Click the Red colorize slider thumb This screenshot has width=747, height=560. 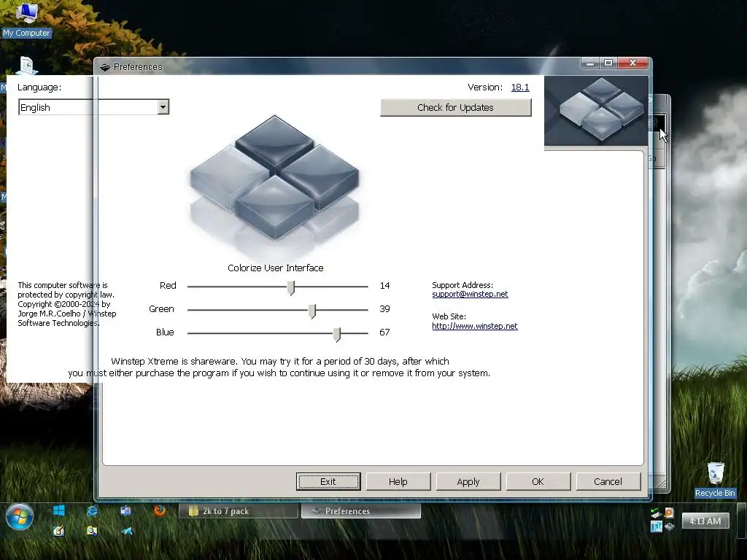tap(290, 287)
